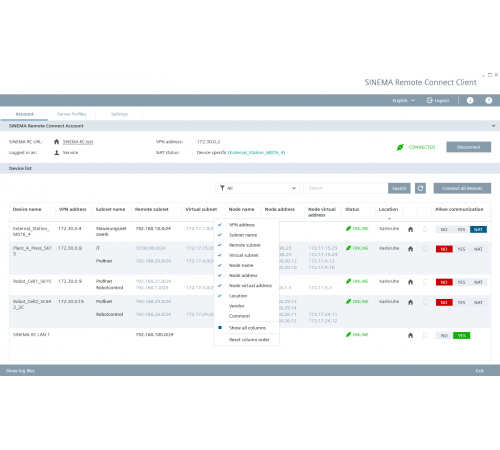Collapse SINEMA Remote Connect Account section
This screenshot has width=500, height=450.
[493, 126]
